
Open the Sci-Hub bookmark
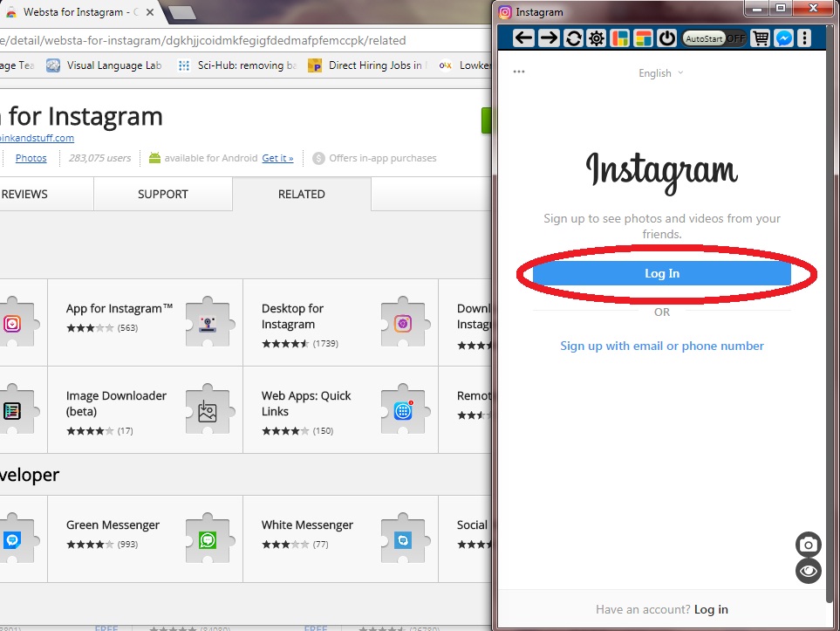[x=237, y=65]
